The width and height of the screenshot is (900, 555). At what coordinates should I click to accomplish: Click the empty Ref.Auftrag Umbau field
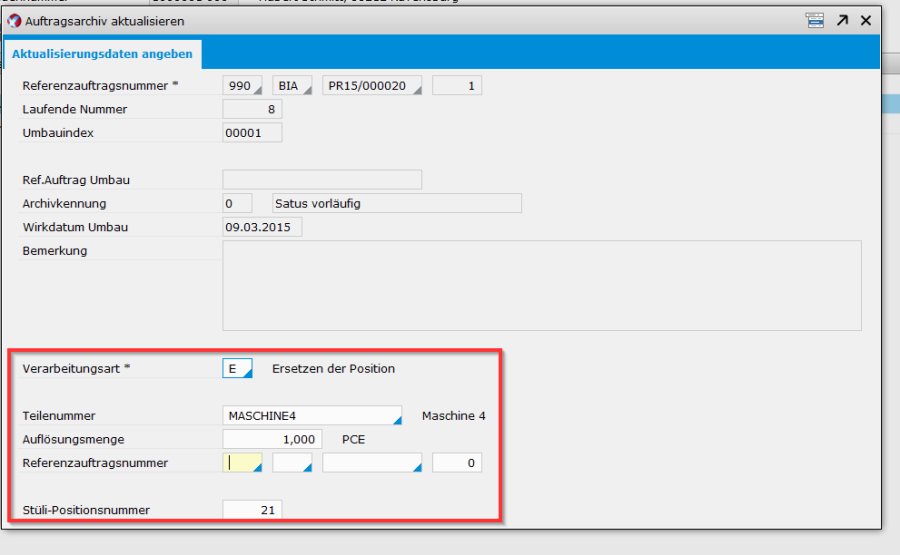321,180
